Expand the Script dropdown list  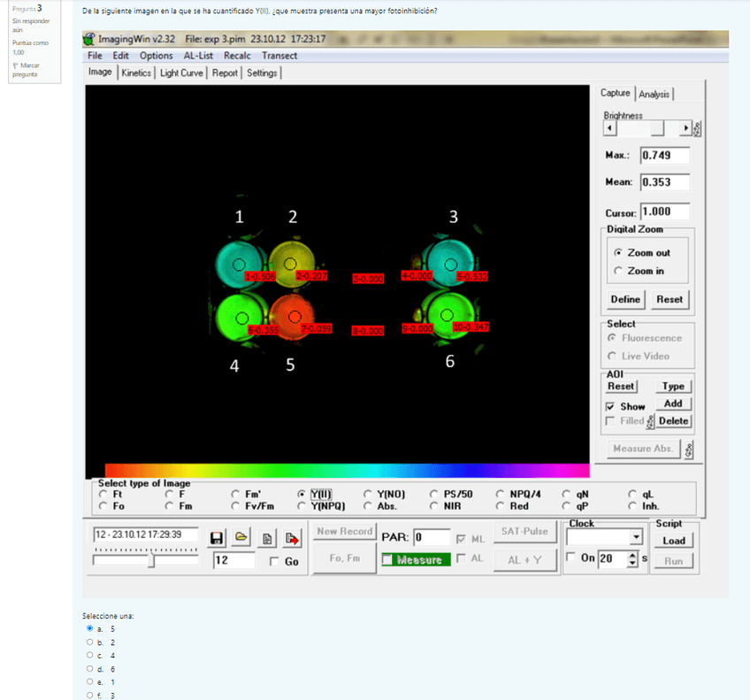(x=635, y=537)
